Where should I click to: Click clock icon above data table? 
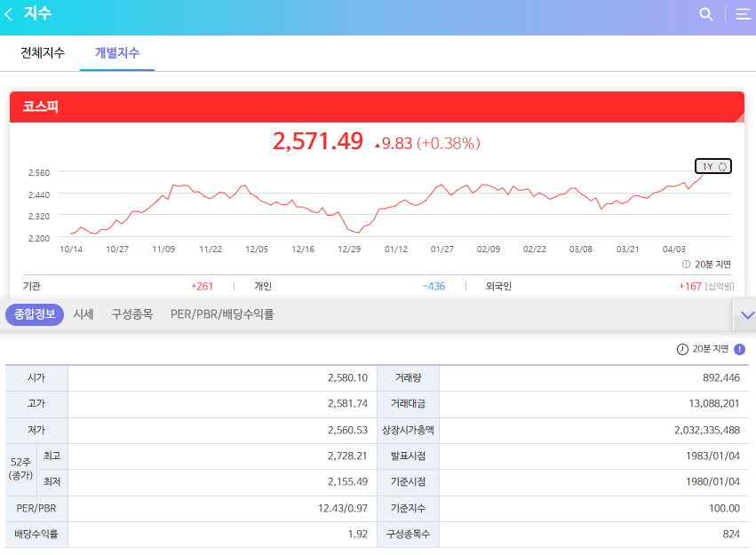pos(682,349)
